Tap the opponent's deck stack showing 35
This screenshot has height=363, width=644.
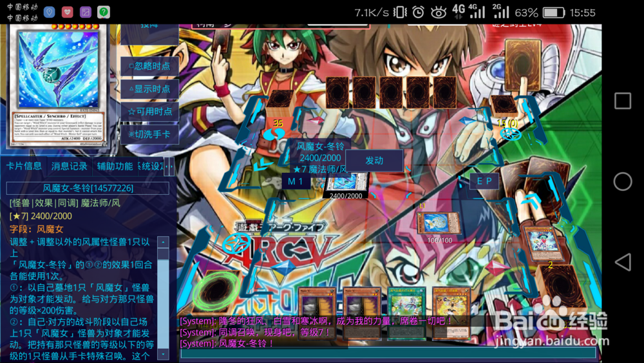[280, 104]
